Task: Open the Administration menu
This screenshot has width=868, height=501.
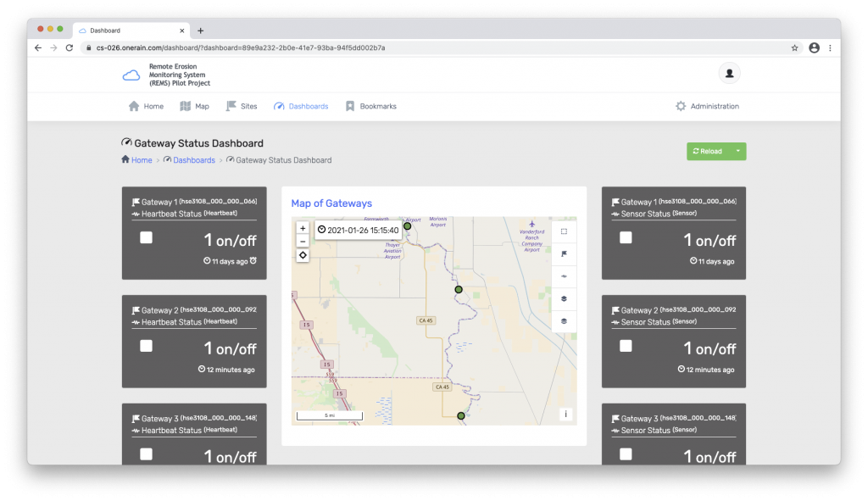Action: pyautogui.click(x=706, y=107)
